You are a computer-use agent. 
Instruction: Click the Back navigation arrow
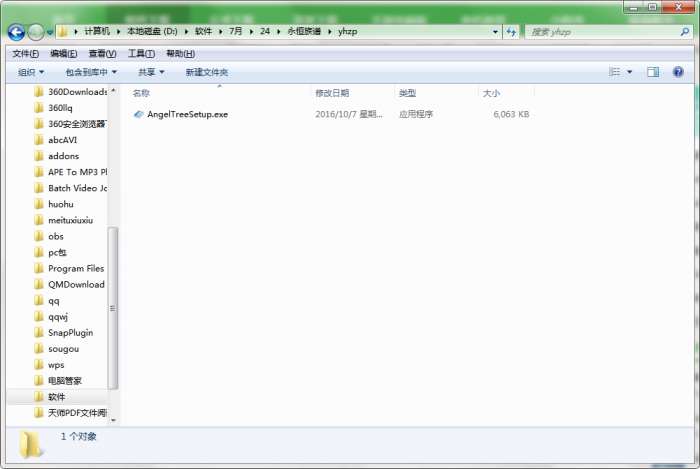16,32
